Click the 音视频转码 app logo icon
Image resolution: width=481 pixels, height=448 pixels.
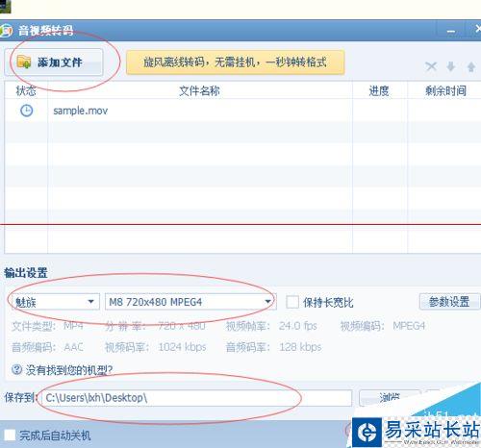tap(6, 31)
